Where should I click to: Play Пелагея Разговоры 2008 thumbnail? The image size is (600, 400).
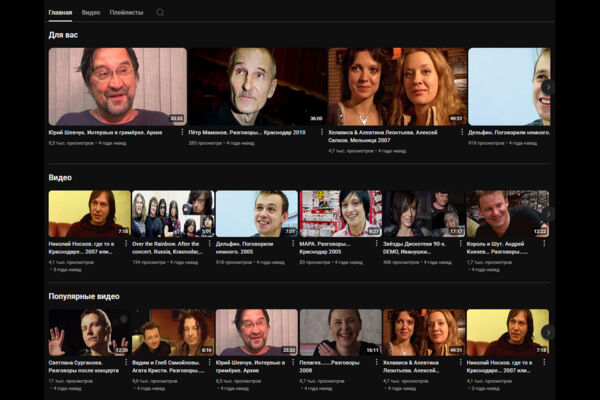pos(341,332)
